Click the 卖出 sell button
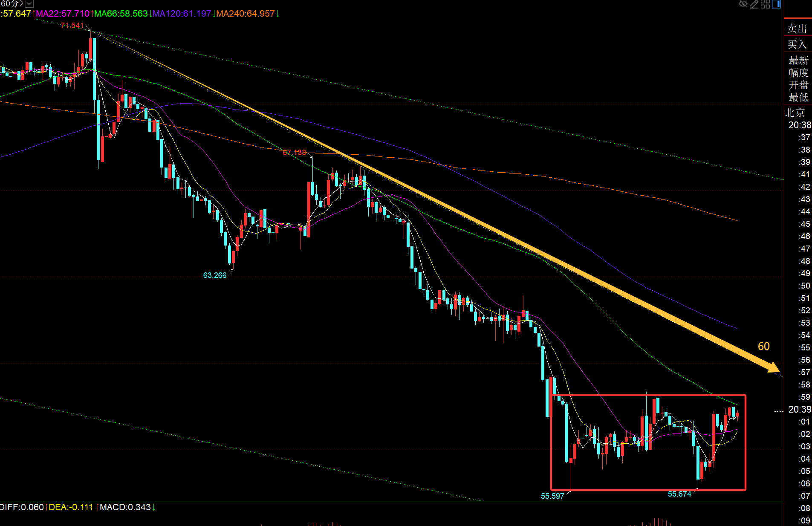The width and height of the screenshot is (812, 526). 797,29
